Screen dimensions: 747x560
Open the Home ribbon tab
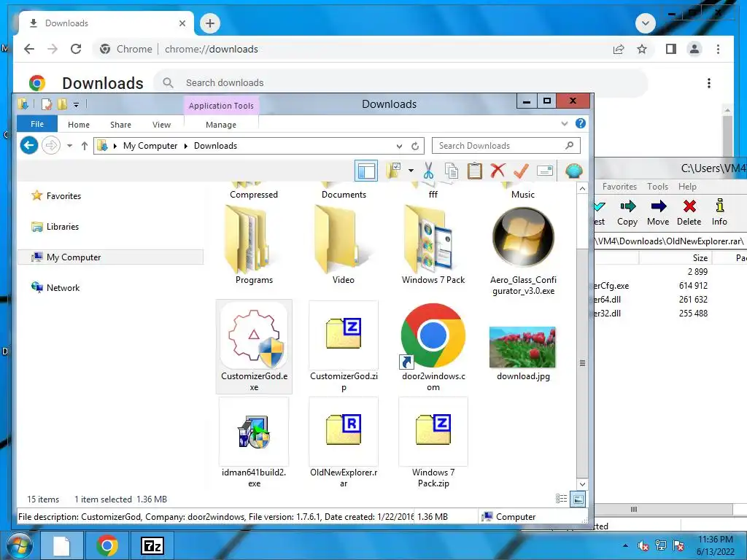click(x=79, y=124)
